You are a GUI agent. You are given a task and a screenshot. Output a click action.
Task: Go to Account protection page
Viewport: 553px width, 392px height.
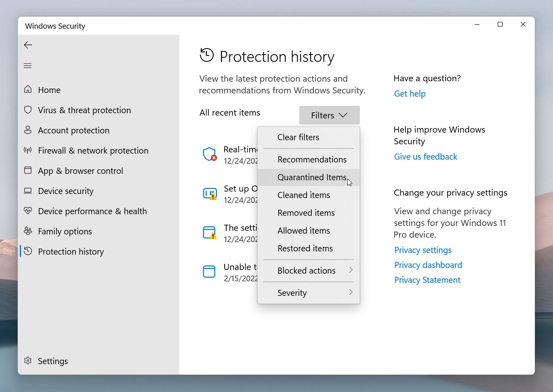tap(74, 130)
